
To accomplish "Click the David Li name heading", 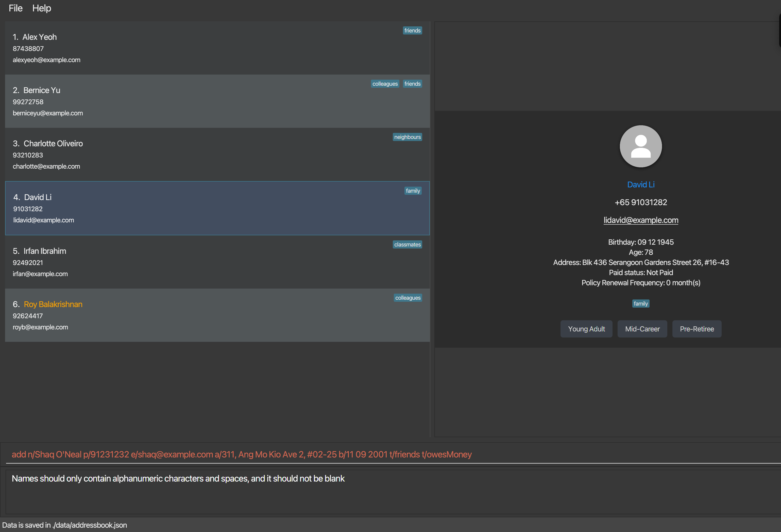I will click(640, 184).
